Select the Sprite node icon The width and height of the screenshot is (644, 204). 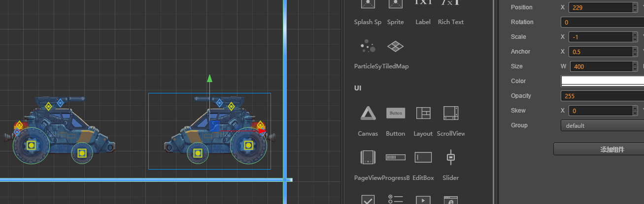tap(395, 4)
